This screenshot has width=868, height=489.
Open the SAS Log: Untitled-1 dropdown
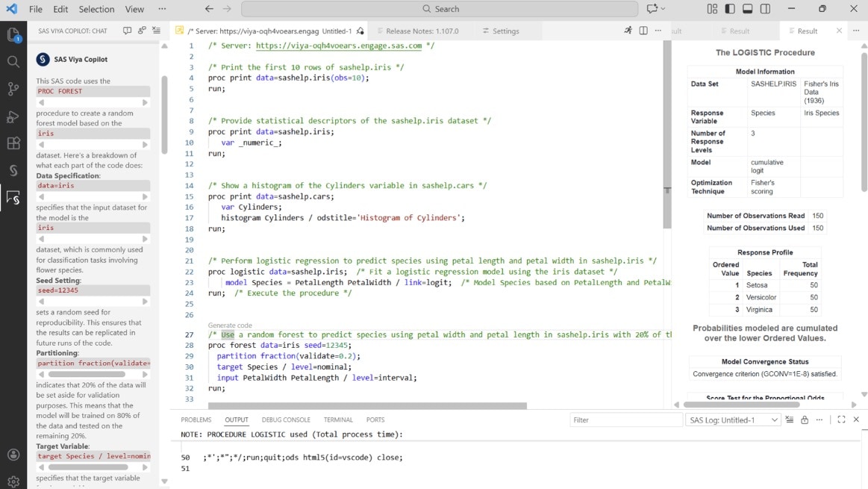click(732, 419)
